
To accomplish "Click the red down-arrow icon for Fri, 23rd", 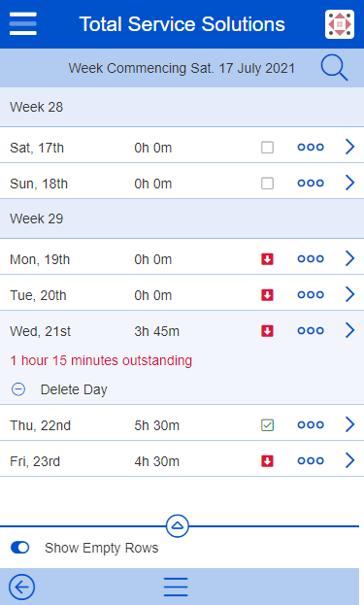I will 267,460.
